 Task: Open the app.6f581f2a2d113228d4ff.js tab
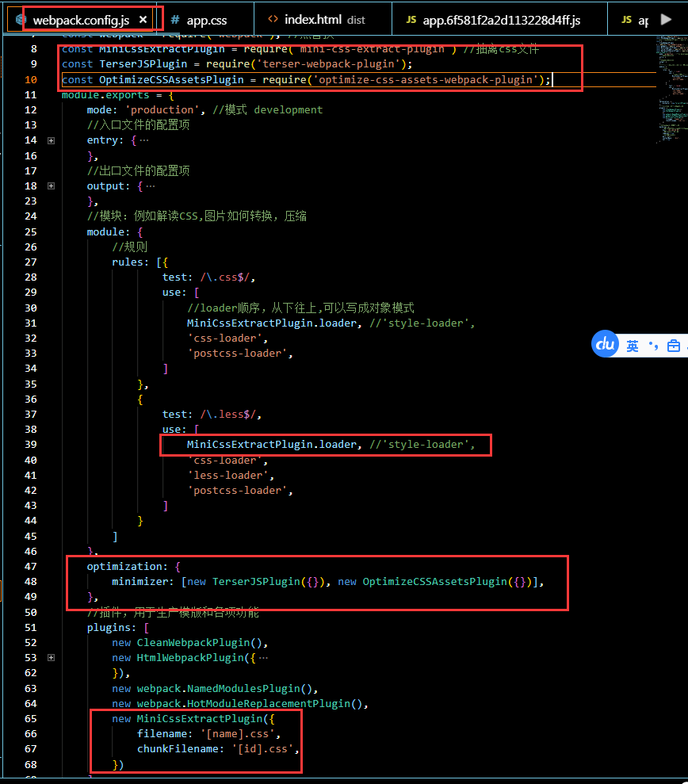point(501,20)
